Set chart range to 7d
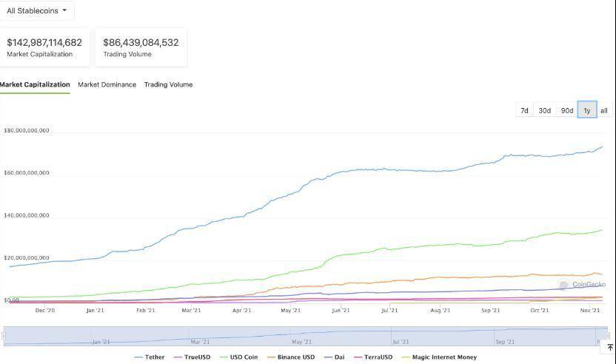 pos(524,110)
